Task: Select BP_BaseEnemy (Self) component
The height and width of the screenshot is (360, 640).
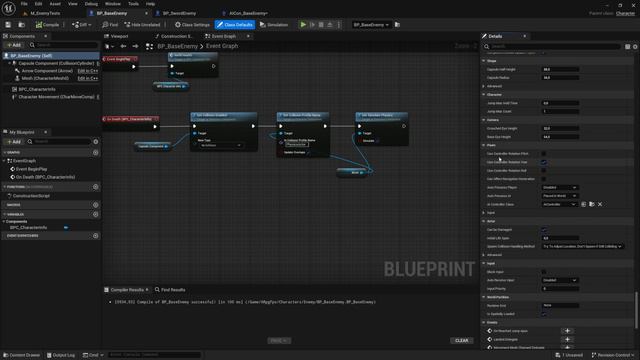Action: [x=51, y=56]
